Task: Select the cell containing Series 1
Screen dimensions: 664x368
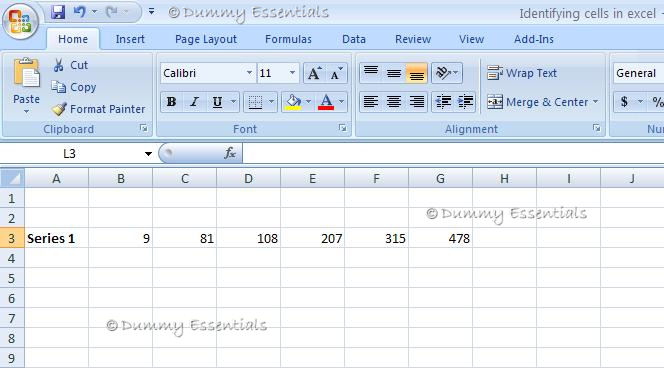Action: pyautogui.click(x=56, y=238)
